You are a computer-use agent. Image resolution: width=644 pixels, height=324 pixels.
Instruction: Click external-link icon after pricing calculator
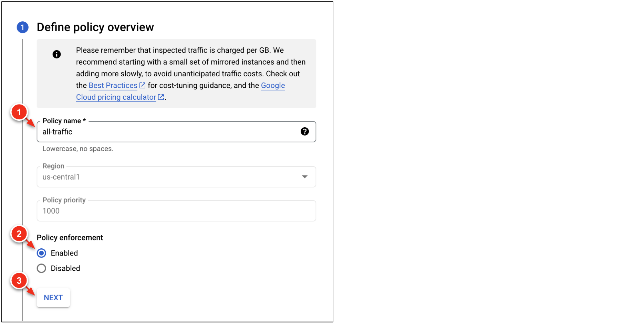point(161,97)
